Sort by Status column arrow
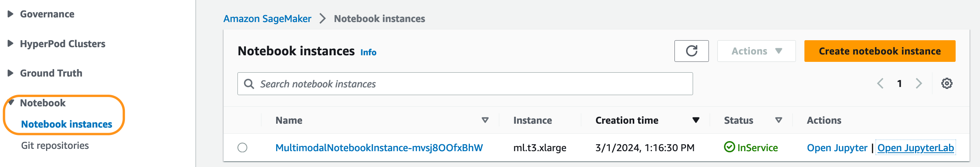Viewport: 980px width, 167px height. [779, 120]
